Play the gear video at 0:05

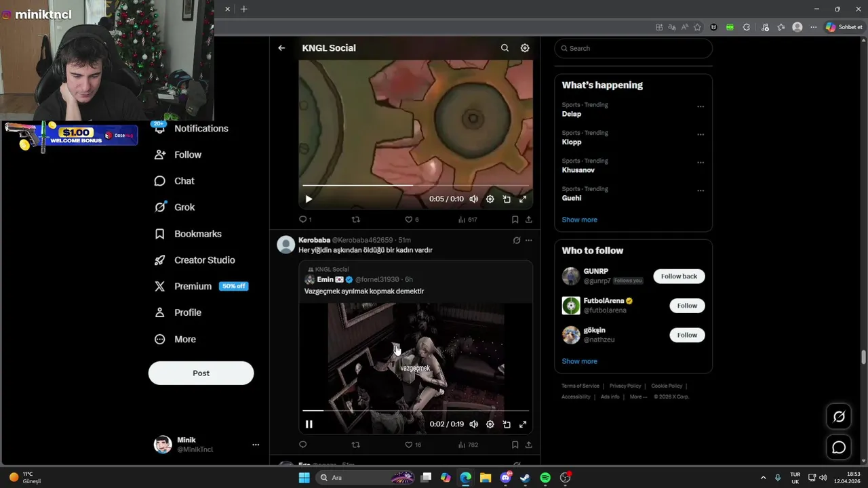(309, 199)
